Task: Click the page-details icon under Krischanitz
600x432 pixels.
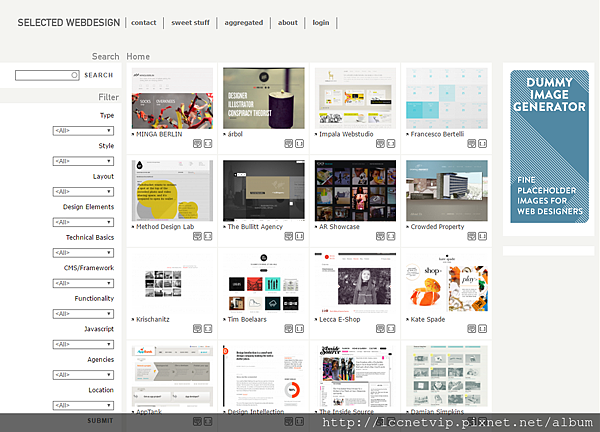Action: (x=197, y=328)
